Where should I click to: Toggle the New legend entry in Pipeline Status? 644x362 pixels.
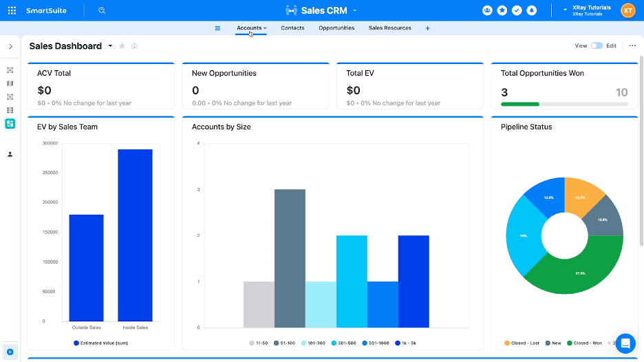pyautogui.click(x=553, y=343)
